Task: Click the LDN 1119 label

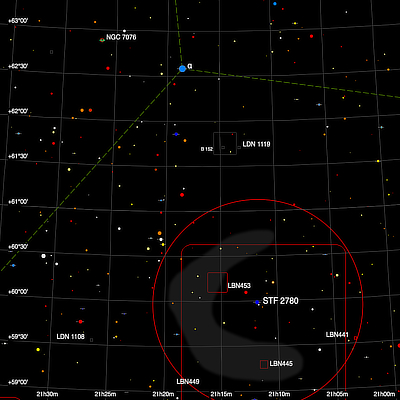Action: (x=256, y=144)
